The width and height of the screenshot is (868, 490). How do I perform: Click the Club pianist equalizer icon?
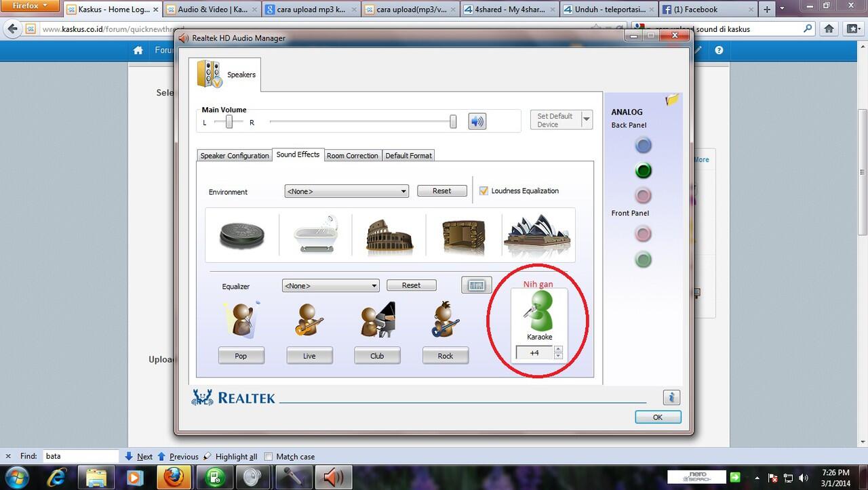coord(377,320)
